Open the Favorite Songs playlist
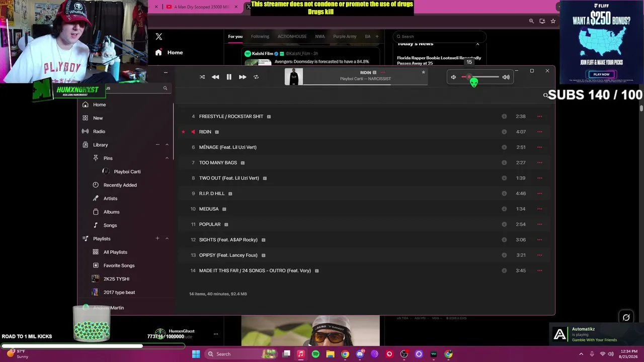The image size is (644, 362). pyautogui.click(x=119, y=265)
